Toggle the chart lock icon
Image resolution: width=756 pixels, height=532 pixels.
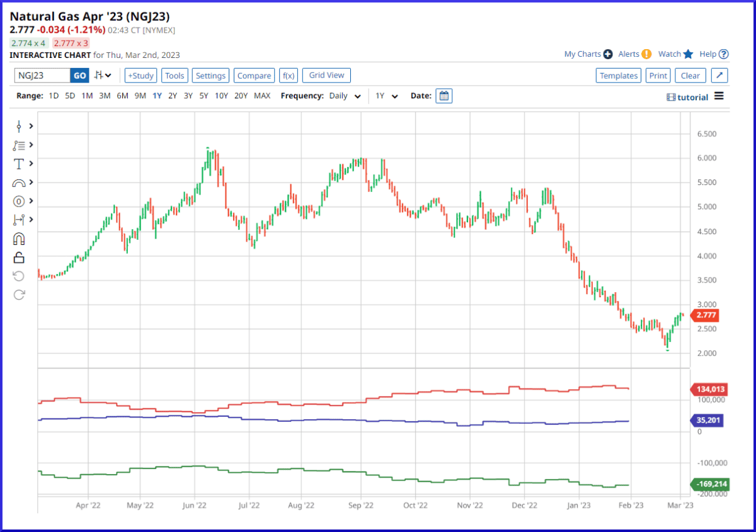point(19,256)
